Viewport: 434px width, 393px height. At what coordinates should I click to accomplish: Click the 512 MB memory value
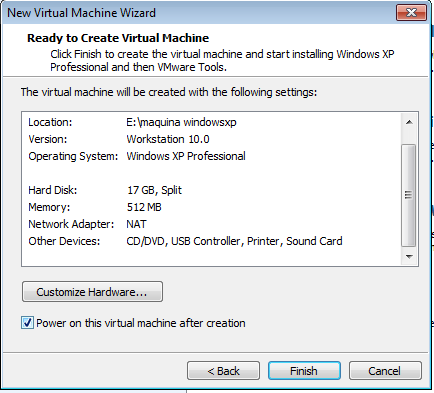[x=144, y=207]
